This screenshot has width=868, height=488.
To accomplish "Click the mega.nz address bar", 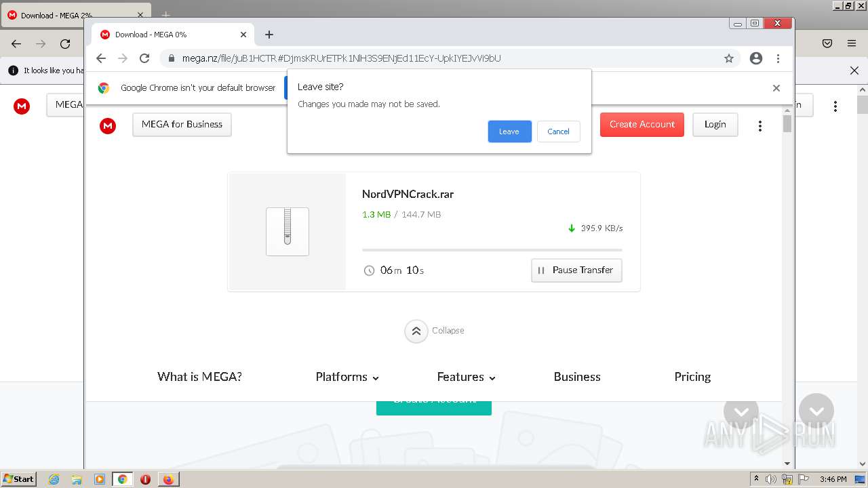I will tap(441, 58).
